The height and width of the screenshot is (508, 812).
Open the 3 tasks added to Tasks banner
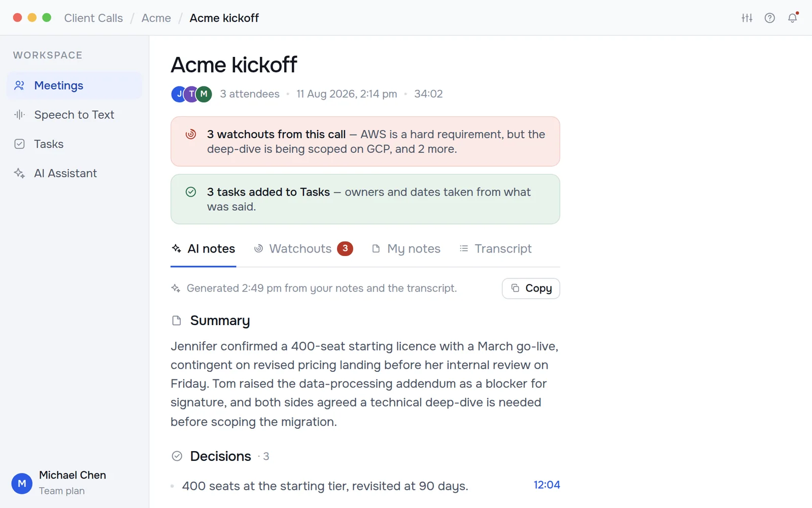point(365,199)
